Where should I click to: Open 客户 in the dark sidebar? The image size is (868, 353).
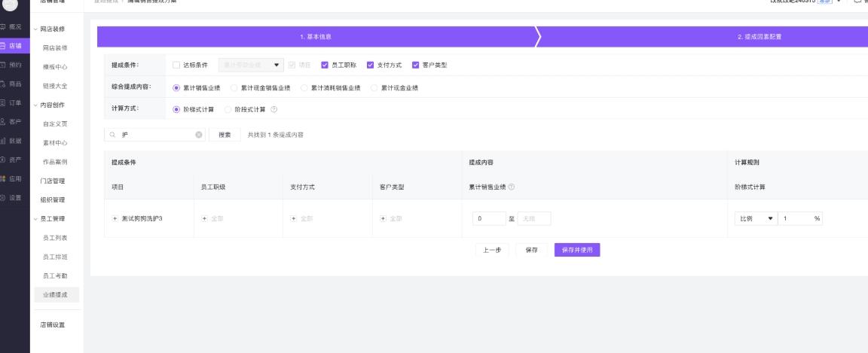click(x=11, y=122)
